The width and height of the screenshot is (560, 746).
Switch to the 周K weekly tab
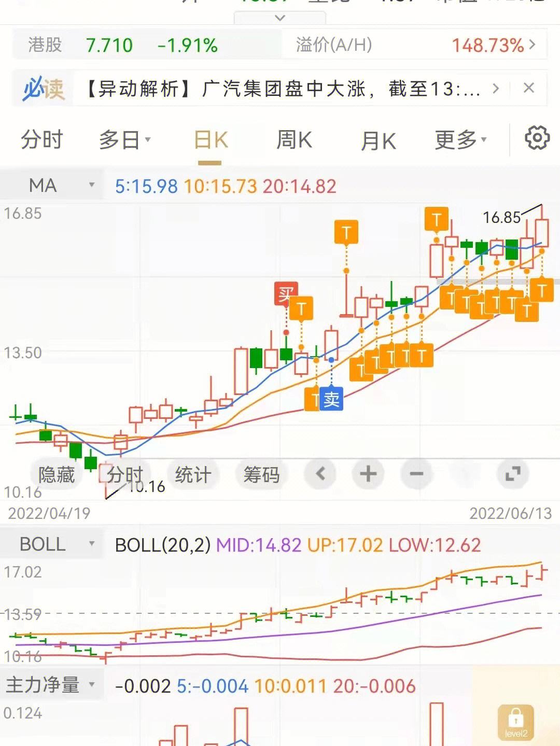pos(294,139)
